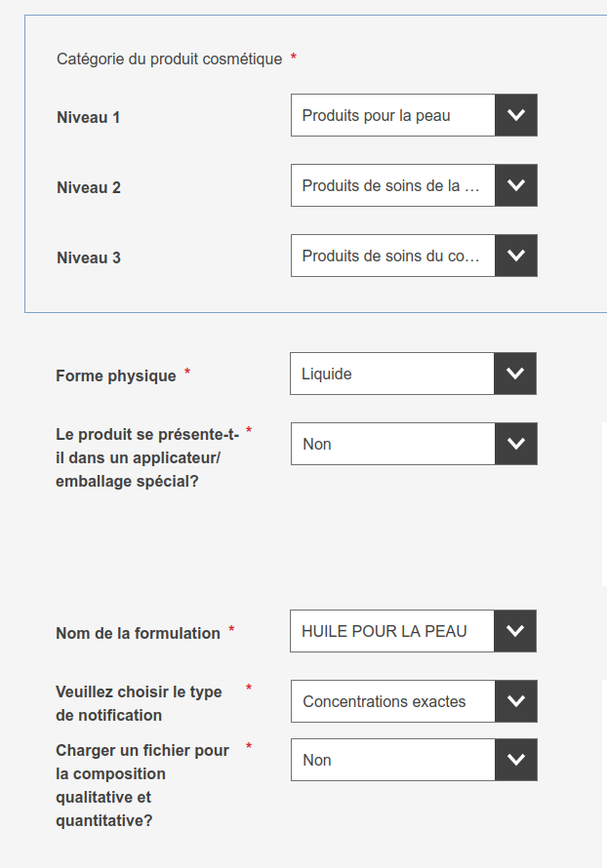
Task: Click the 'Forme physique' field label
Action: (x=116, y=375)
